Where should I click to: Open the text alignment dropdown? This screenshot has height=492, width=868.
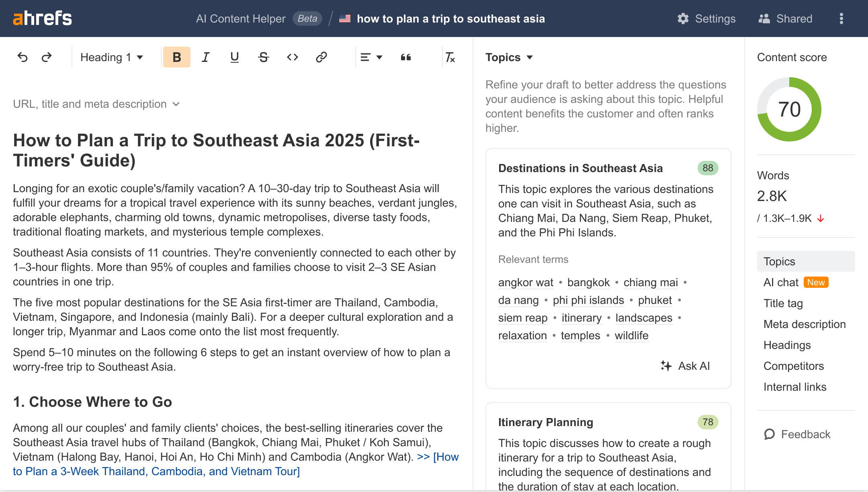[x=371, y=57]
